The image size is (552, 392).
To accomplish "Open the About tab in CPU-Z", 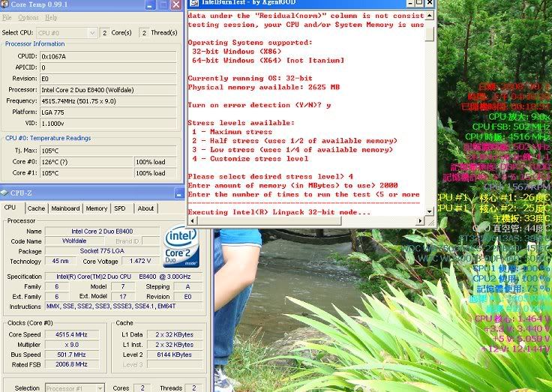I will coord(145,208).
